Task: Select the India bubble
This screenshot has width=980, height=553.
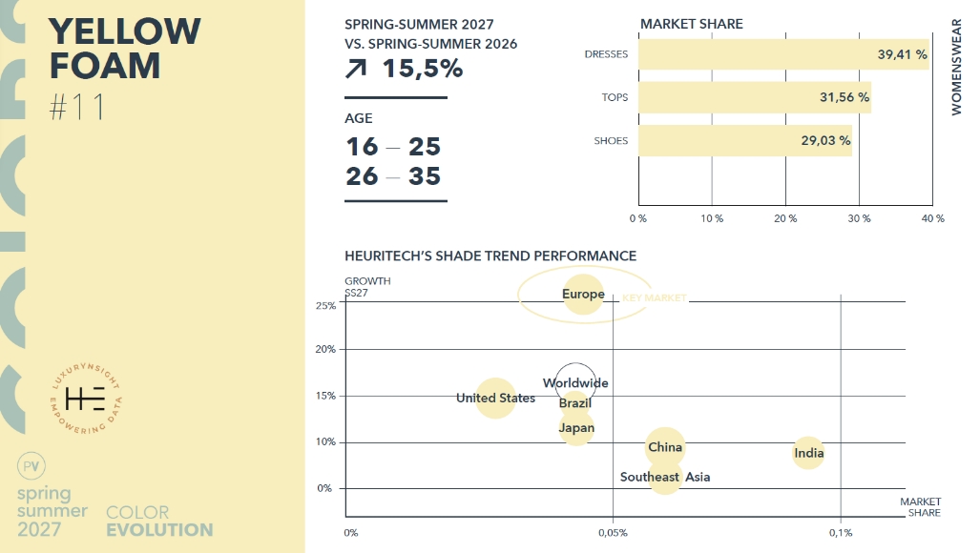Action: coord(808,453)
